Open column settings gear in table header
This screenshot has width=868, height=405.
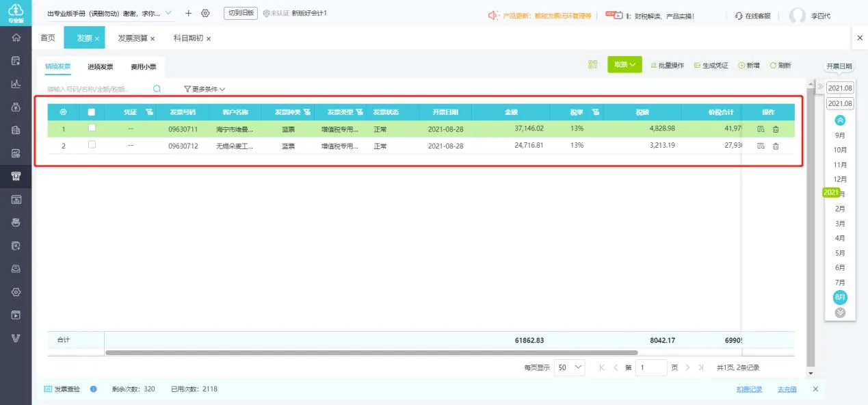point(64,112)
